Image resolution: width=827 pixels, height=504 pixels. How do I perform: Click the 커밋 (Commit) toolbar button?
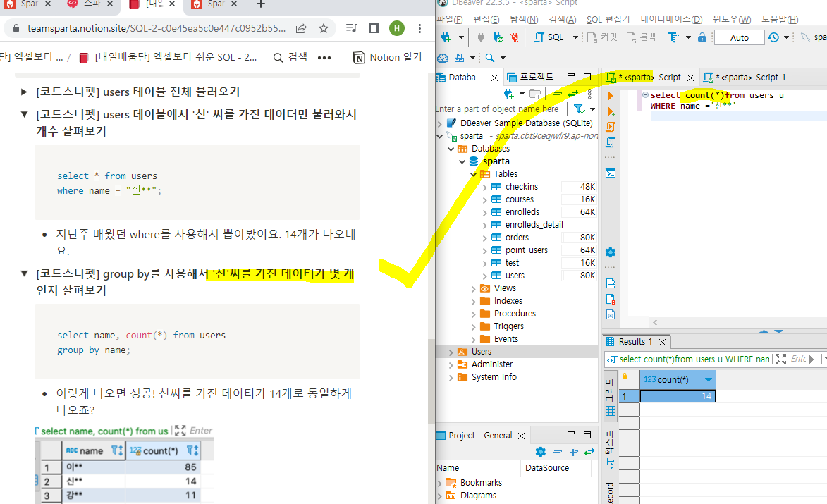point(602,37)
